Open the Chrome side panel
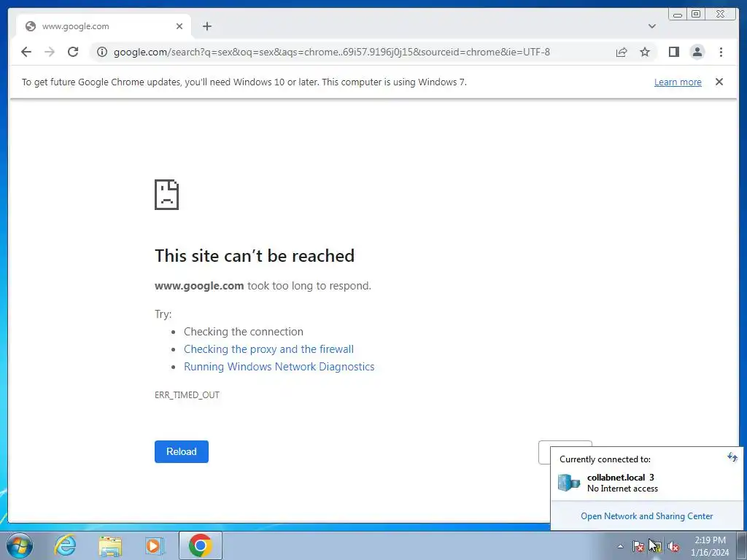This screenshot has width=747, height=560. click(673, 52)
